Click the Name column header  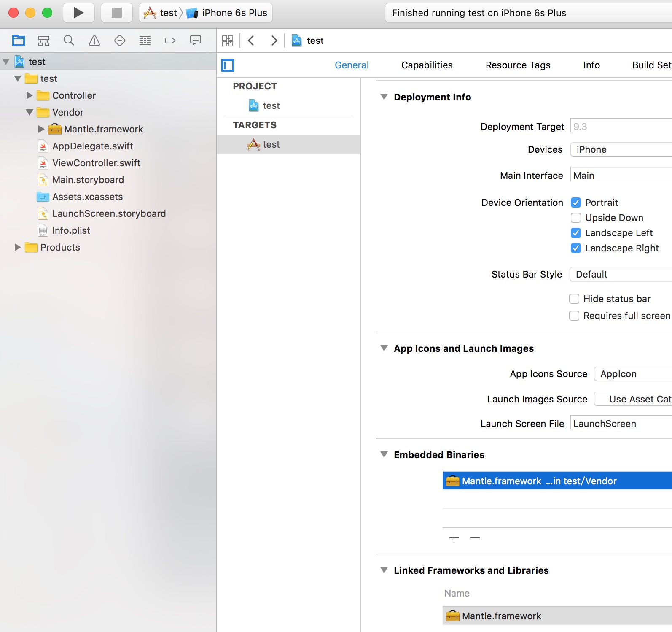tap(457, 593)
